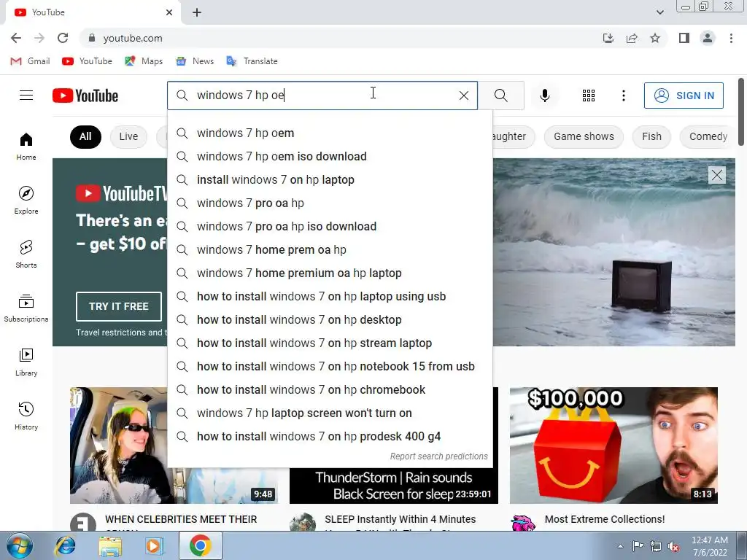Open YouTube settings three-dot menu

[623, 96]
